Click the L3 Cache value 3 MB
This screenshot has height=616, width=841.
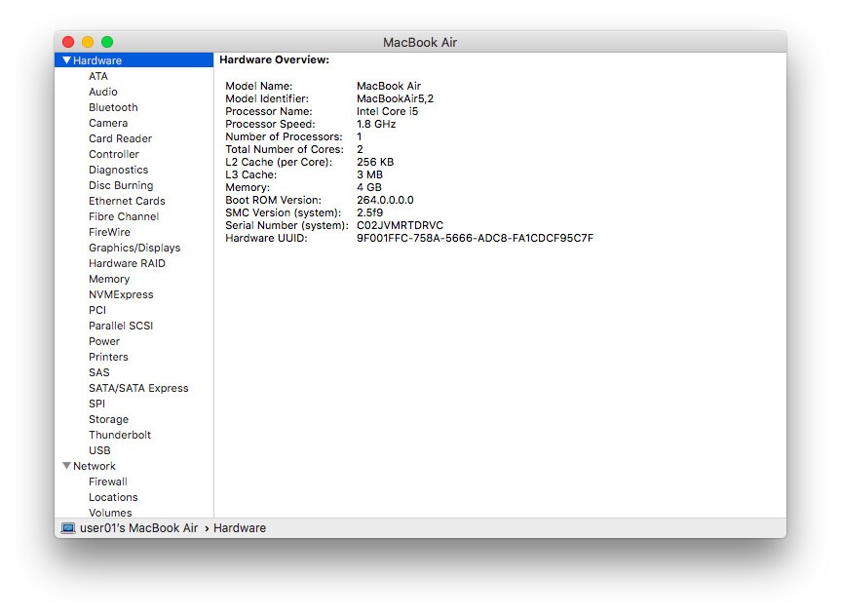(369, 174)
